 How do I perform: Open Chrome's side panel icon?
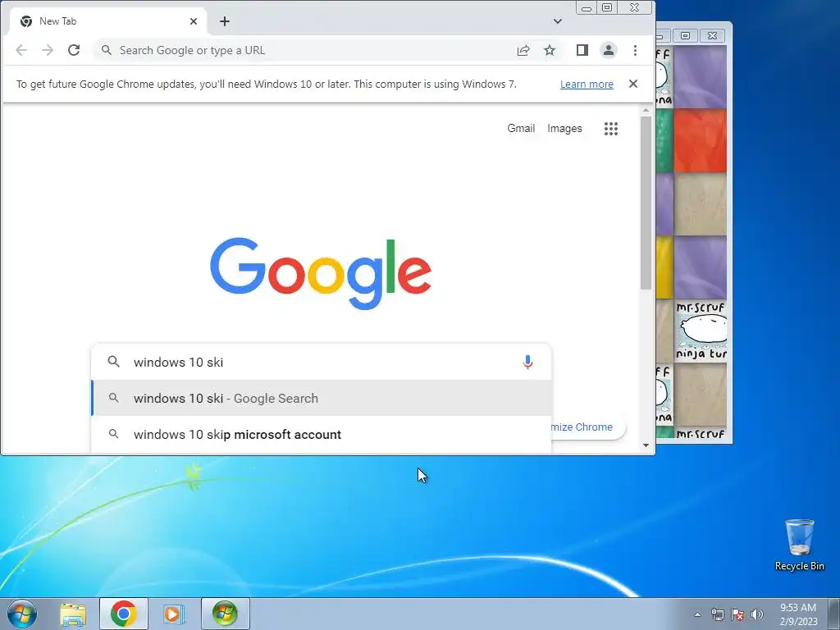(582, 50)
